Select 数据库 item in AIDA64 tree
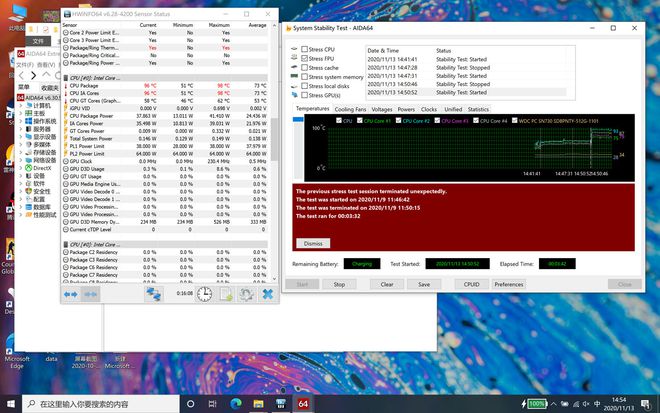 (x=38, y=207)
